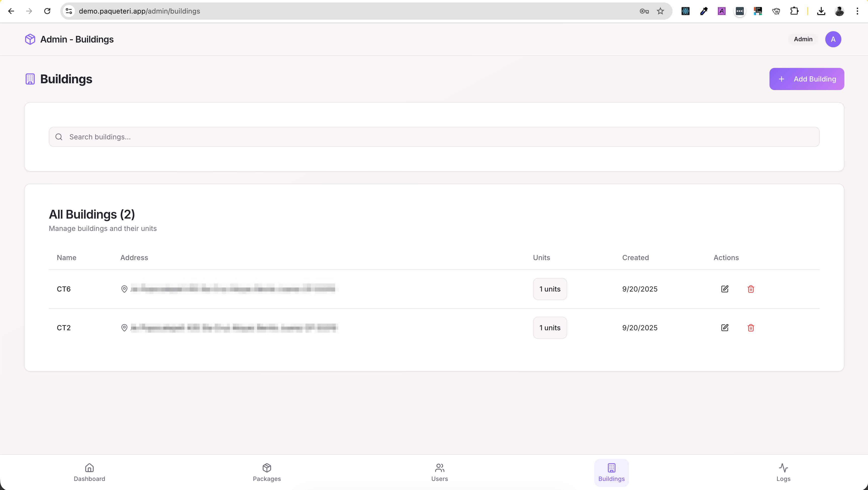Click the Paqueteri package logo icon
Screen dimensions: 868x490
pos(30,39)
